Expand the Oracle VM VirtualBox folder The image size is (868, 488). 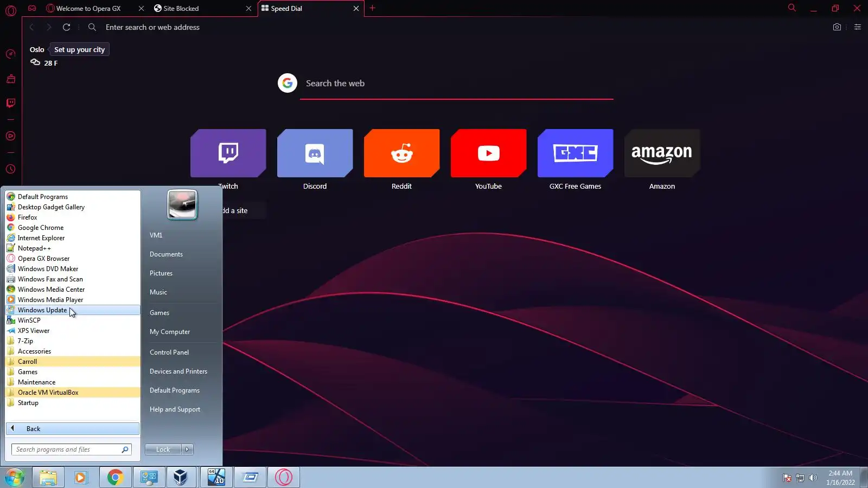[73, 393]
